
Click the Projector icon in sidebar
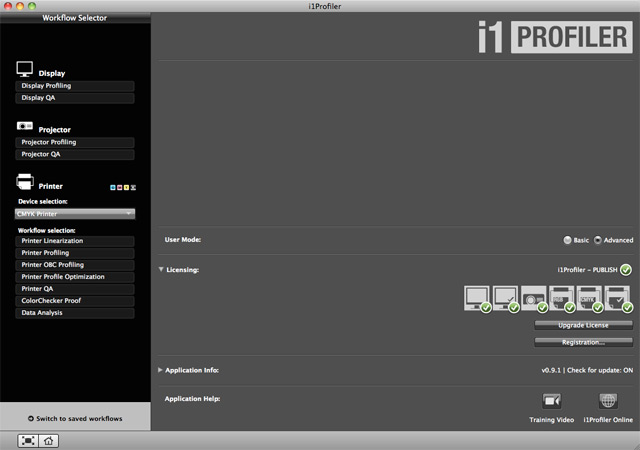24,126
